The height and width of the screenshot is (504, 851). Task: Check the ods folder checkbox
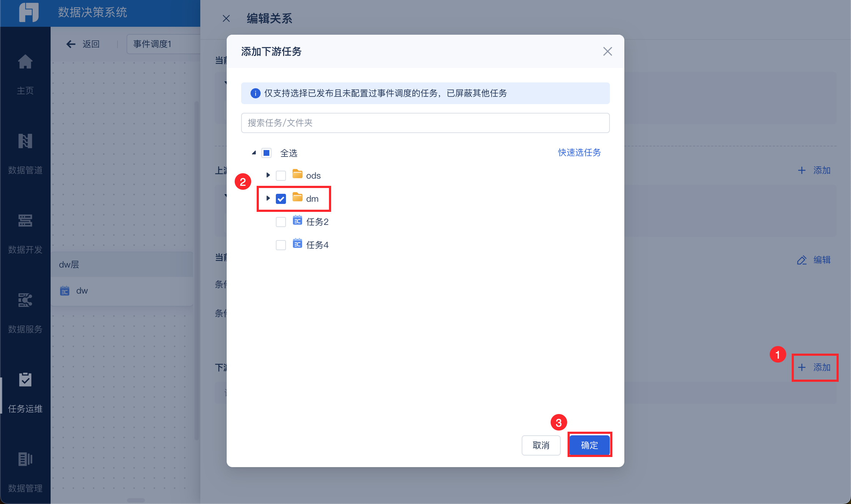tap(281, 176)
